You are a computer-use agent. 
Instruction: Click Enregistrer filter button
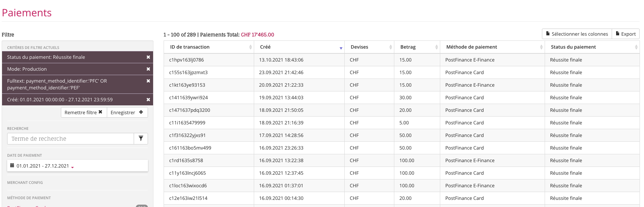coord(127,113)
